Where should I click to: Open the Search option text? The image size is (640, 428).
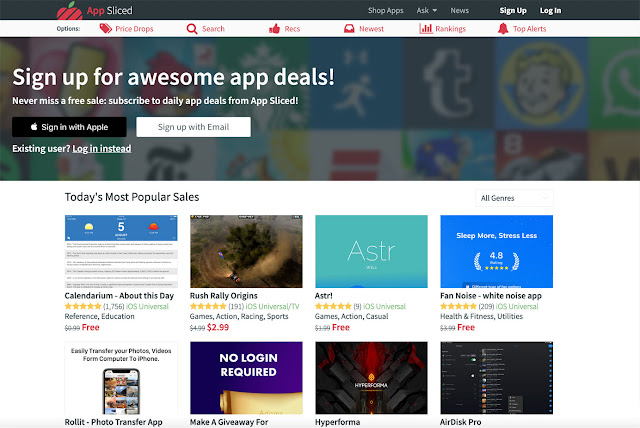pyautogui.click(x=213, y=29)
